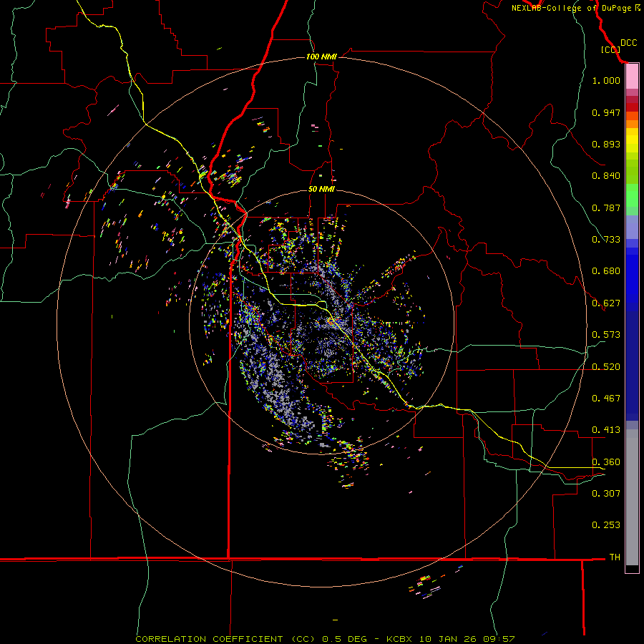Click the 0.413 scale value
The height and width of the screenshot is (644, 644).
pyautogui.click(x=606, y=430)
